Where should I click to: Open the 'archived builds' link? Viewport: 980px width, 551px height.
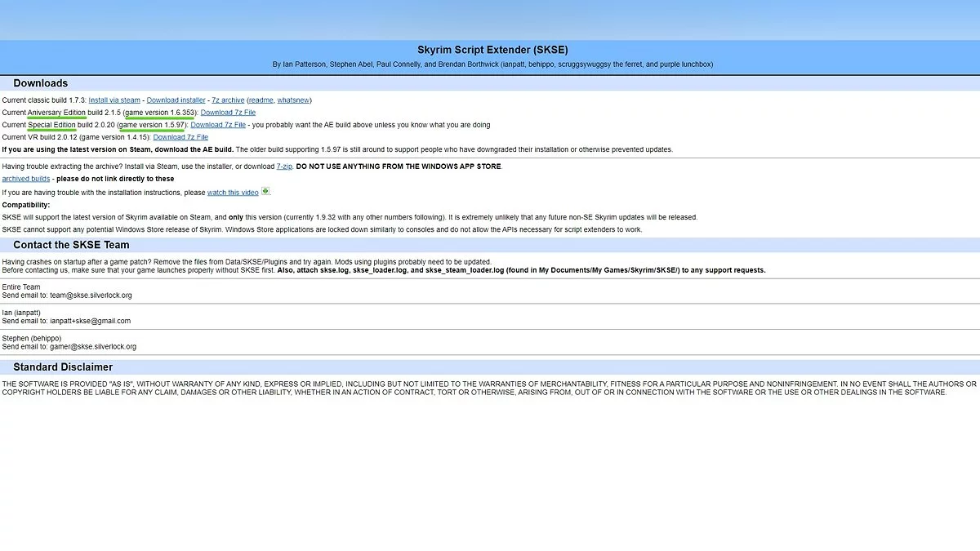coord(26,179)
